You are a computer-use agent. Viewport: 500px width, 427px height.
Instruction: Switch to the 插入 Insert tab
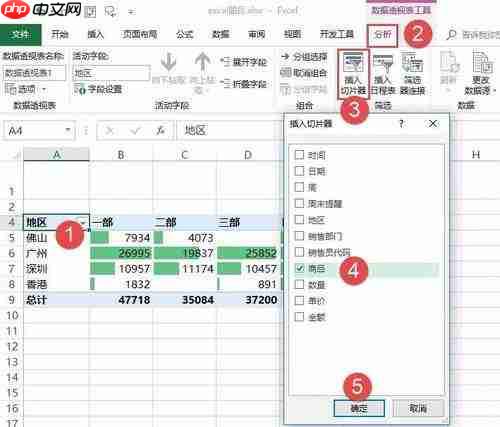(96, 34)
